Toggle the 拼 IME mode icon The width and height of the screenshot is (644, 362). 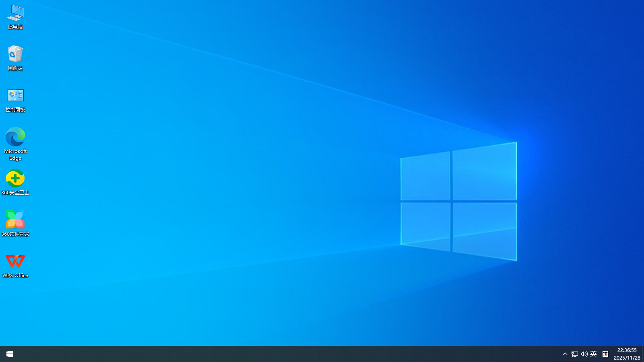(x=605, y=354)
